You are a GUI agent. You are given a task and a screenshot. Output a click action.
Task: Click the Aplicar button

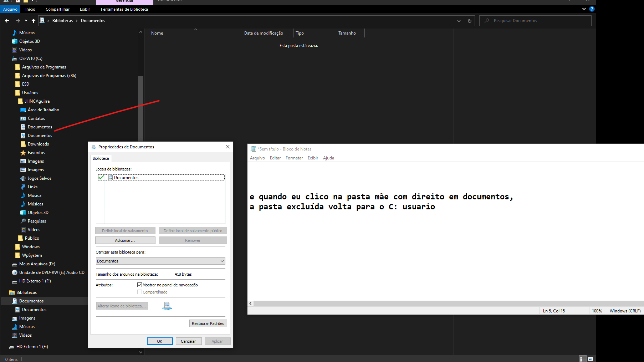tap(218, 341)
